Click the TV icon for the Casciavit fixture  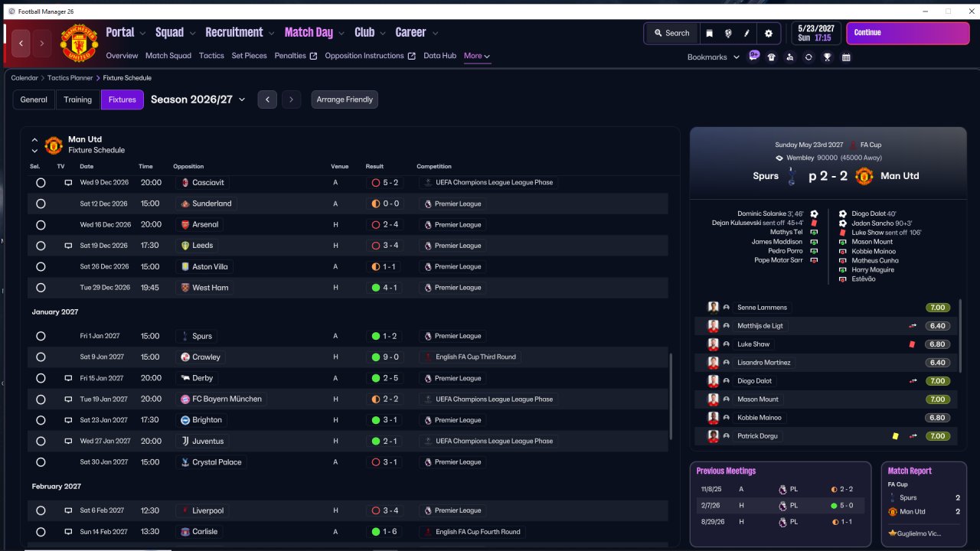click(68, 183)
